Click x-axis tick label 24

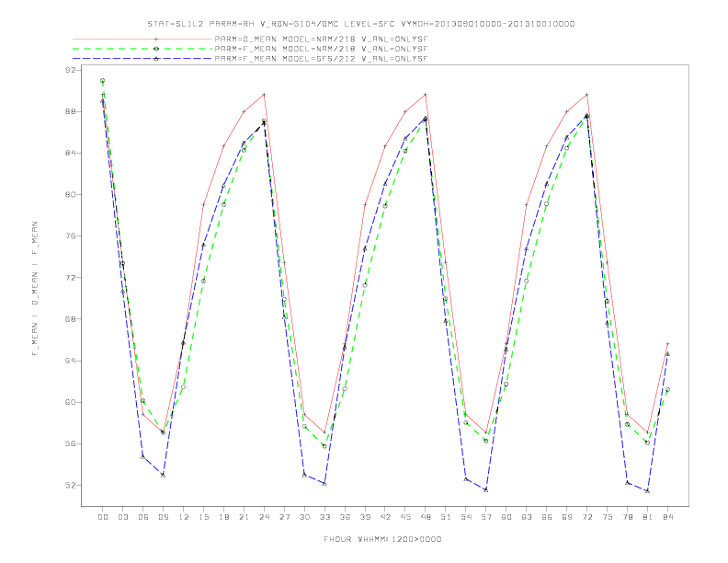(x=264, y=517)
